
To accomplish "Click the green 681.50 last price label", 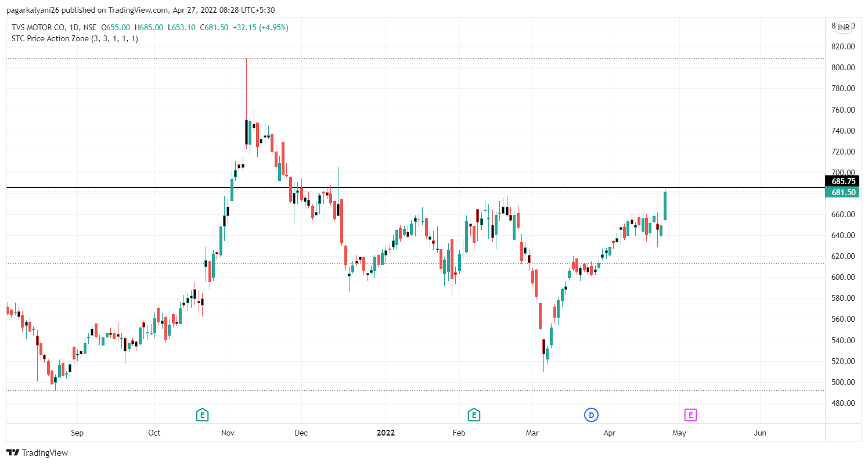I will 841,192.
